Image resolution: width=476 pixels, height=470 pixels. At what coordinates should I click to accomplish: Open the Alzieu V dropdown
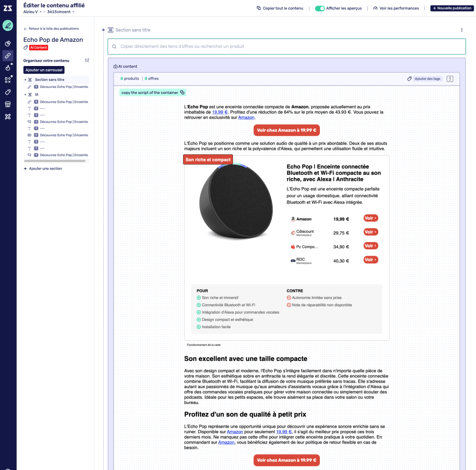click(32, 12)
